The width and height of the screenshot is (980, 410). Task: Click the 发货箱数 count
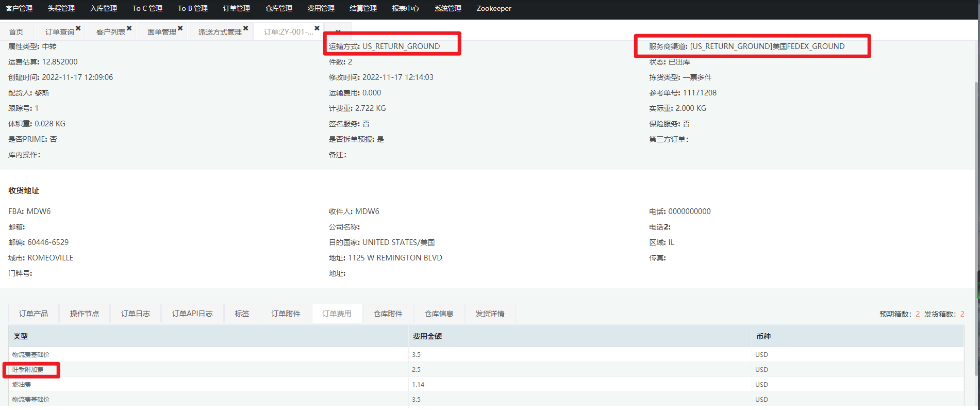[962, 314]
